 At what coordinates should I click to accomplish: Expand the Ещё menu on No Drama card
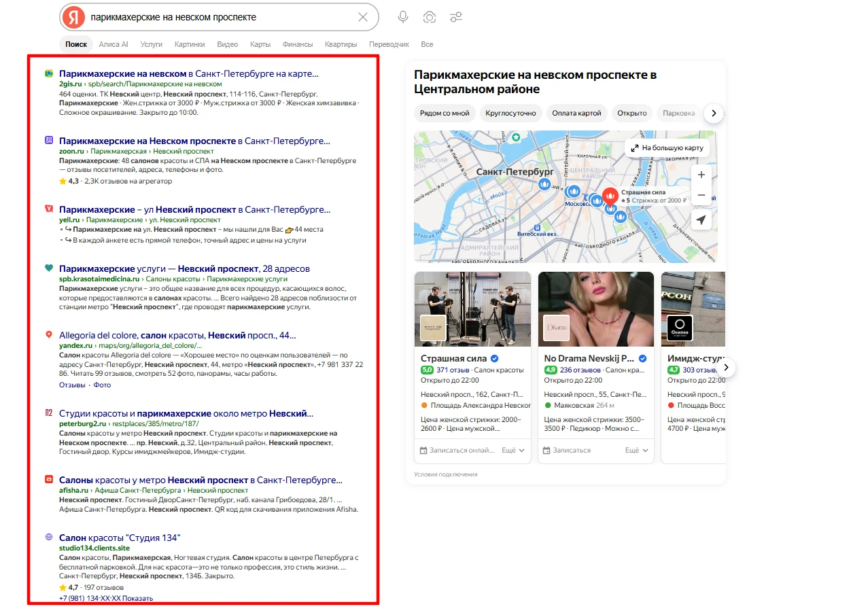[x=637, y=450]
